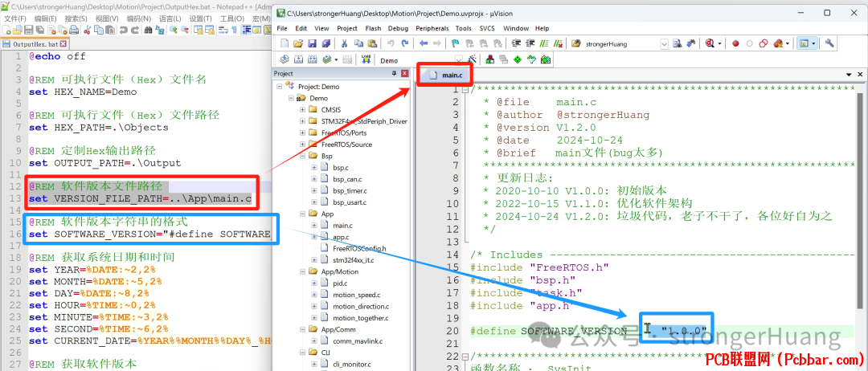Open Manage Project Items icon
The width and height of the screenshot is (868, 371).
click(490, 59)
